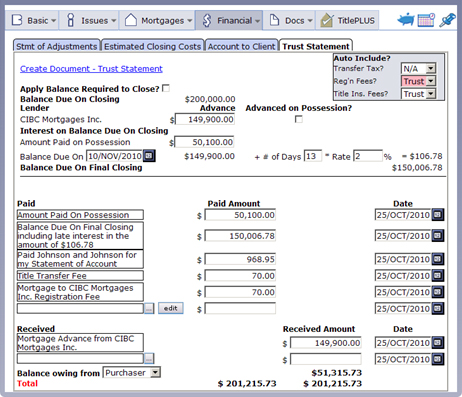Switch to Stmt of Adjustments tab
462x397 pixels.
[57, 46]
